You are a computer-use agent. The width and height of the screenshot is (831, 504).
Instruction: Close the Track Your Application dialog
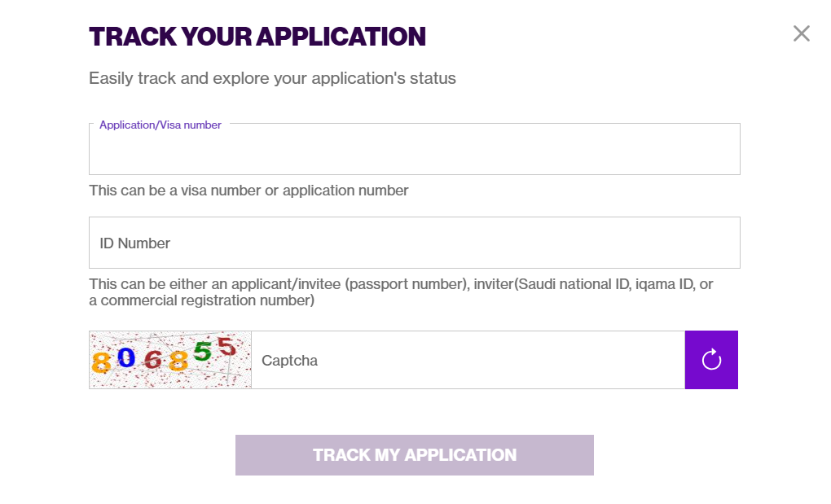pos(802,33)
